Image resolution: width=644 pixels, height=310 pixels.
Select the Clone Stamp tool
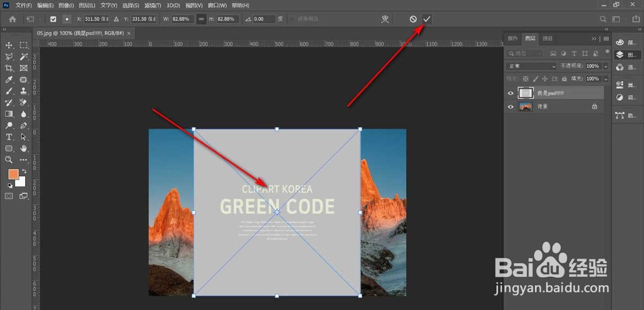coord(24,91)
